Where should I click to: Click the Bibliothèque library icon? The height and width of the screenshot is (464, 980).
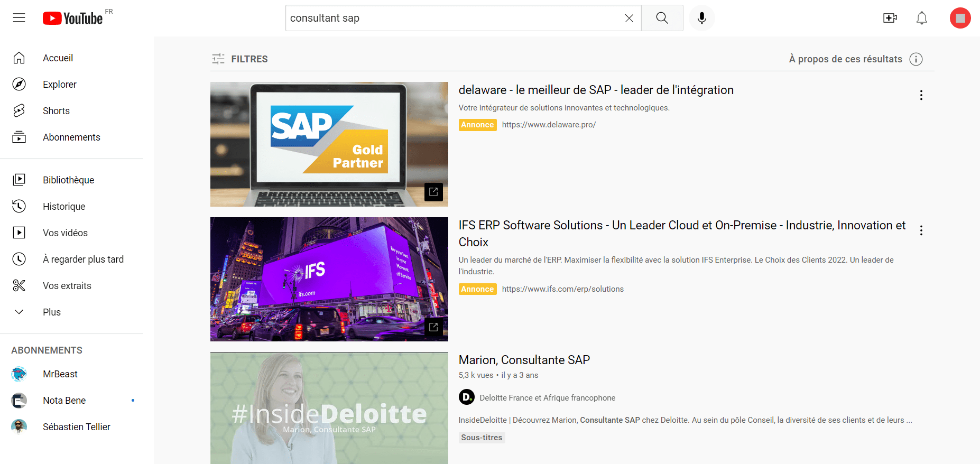[19, 180]
